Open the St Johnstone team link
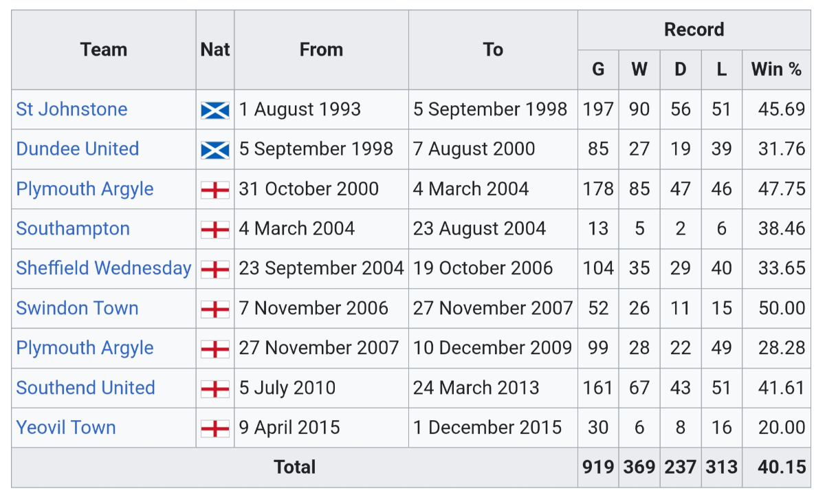 (x=71, y=109)
